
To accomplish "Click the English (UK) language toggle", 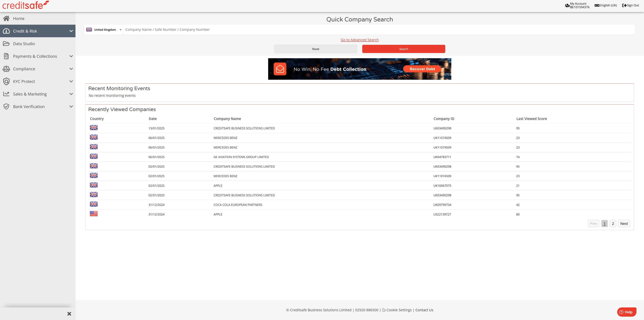I will tap(606, 5).
